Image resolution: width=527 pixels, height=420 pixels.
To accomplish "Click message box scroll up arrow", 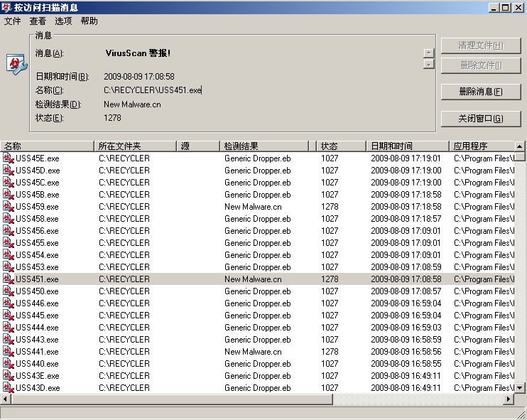I will click(x=428, y=53).
